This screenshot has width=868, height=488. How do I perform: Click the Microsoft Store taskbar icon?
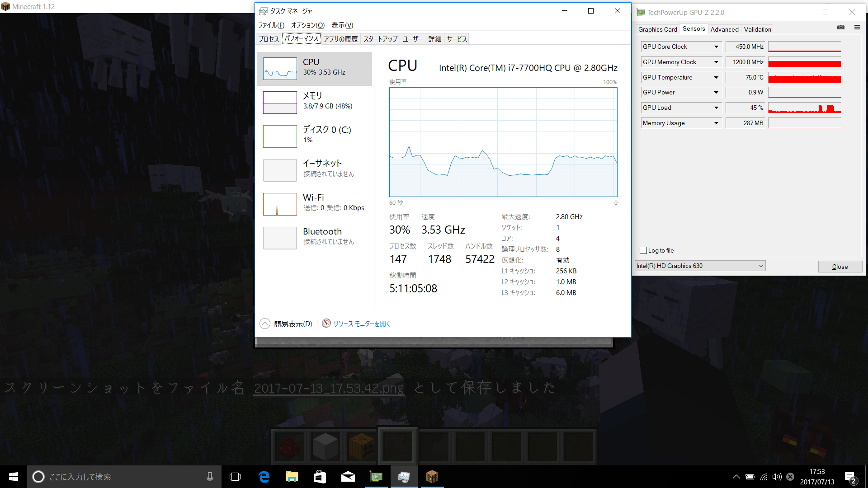[x=320, y=477]
